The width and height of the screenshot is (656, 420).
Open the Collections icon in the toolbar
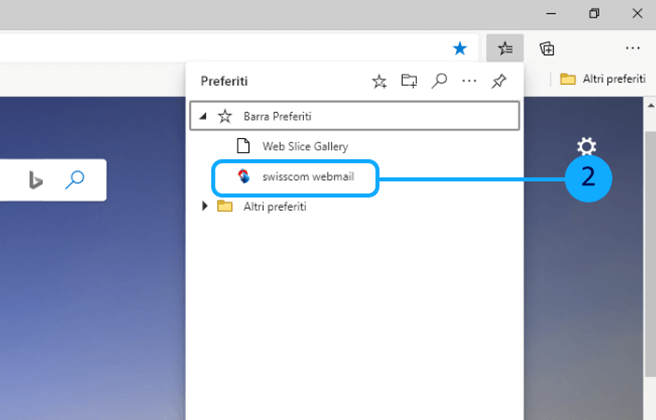pos(547,47)
